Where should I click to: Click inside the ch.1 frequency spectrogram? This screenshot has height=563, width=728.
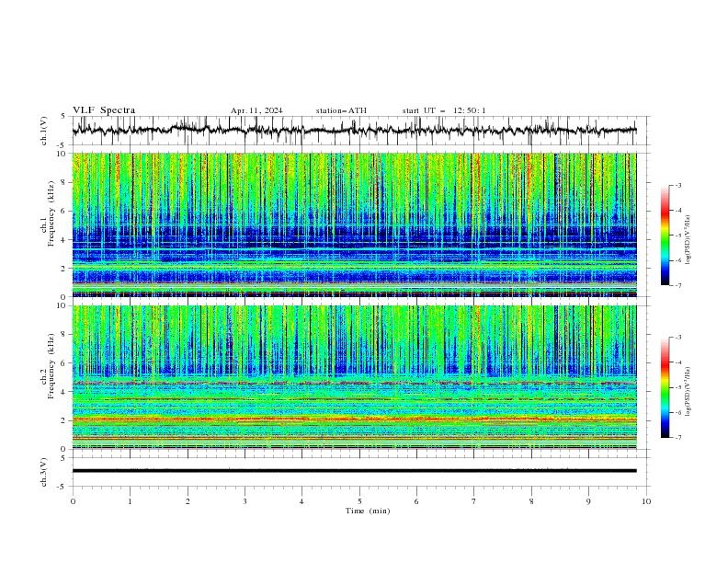tap(354, 224)
